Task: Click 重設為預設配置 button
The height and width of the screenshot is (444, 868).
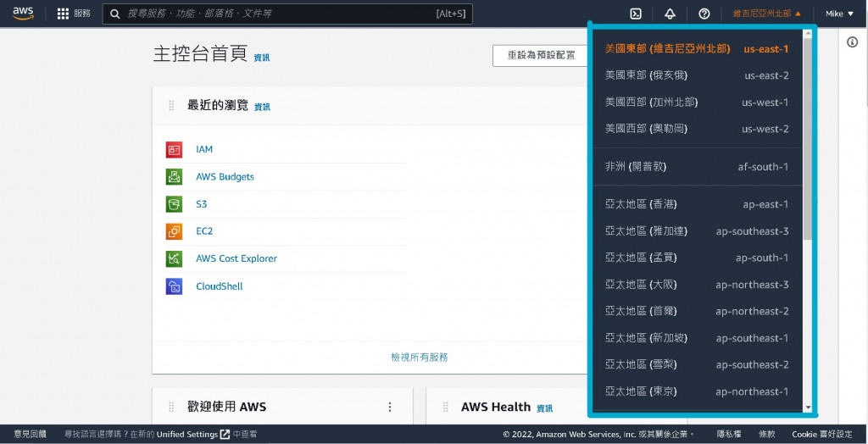Action: click(x=540, y=55)
